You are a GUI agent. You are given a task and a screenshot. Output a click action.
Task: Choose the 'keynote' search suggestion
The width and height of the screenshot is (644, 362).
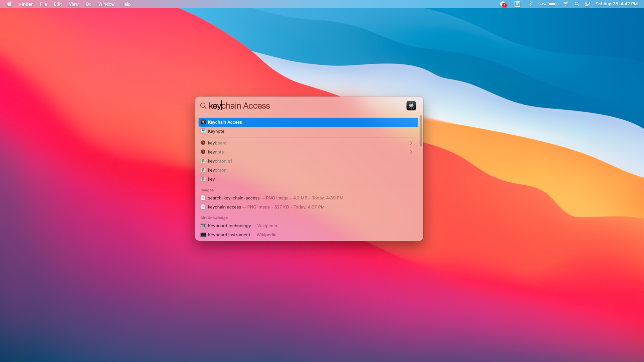(x=308, y=152)
